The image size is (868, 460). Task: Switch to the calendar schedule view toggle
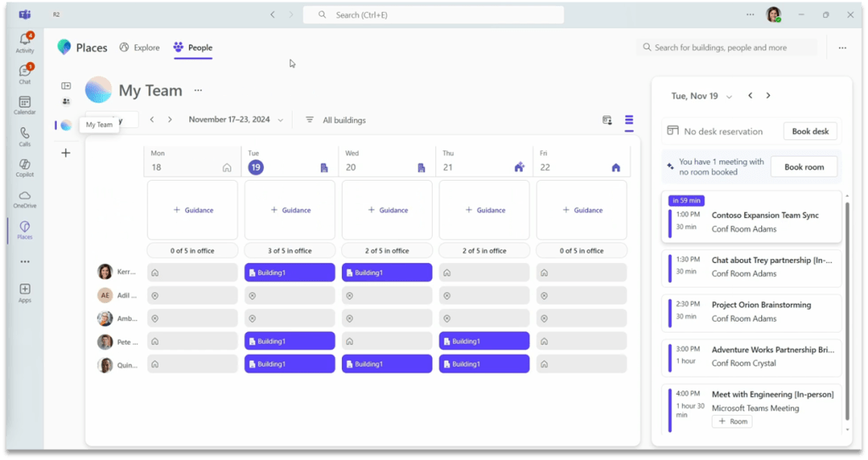[608, 121]
